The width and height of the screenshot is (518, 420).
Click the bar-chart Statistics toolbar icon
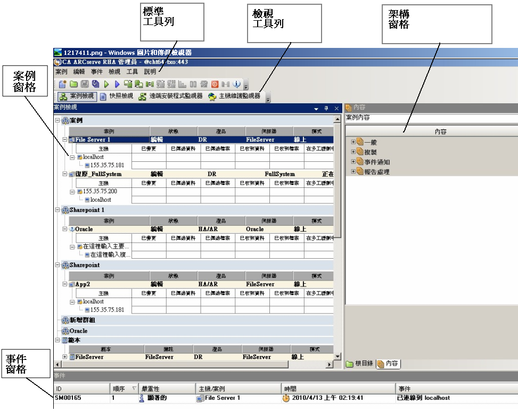click(x=183, y=84)
